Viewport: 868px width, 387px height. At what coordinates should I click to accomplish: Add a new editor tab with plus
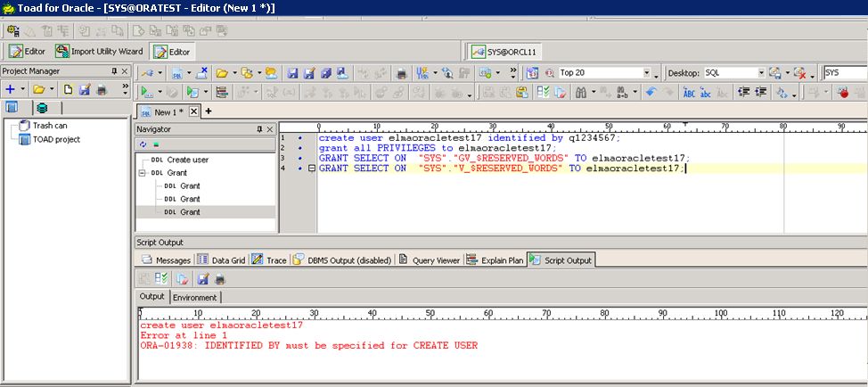point(209,111)
